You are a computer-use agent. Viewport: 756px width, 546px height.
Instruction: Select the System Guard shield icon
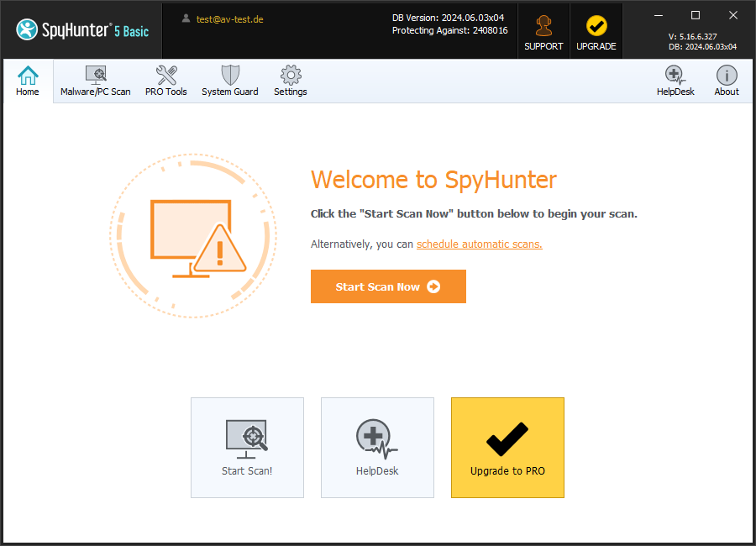[x=229, y=76]
